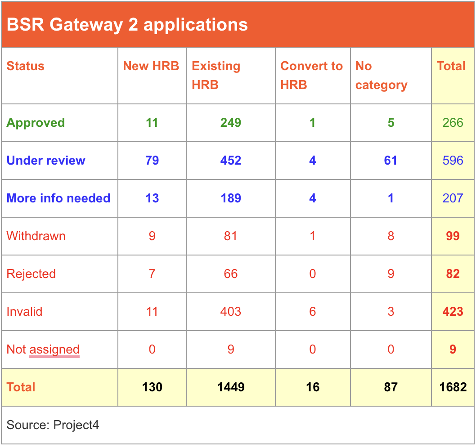Select New HRB column total 130

(152, 387)
